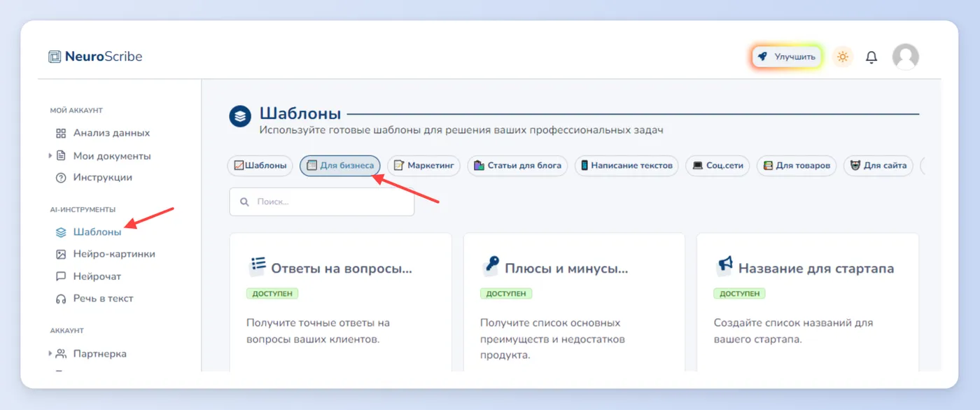980x410 pixels.
Task: Open the user profile avatar
Action: coord(905,57)
